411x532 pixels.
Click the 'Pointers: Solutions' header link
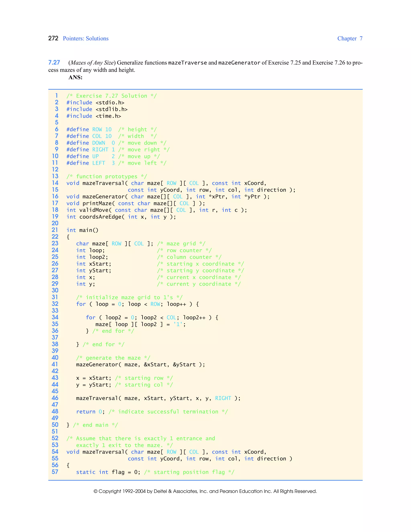coord(85,39)
